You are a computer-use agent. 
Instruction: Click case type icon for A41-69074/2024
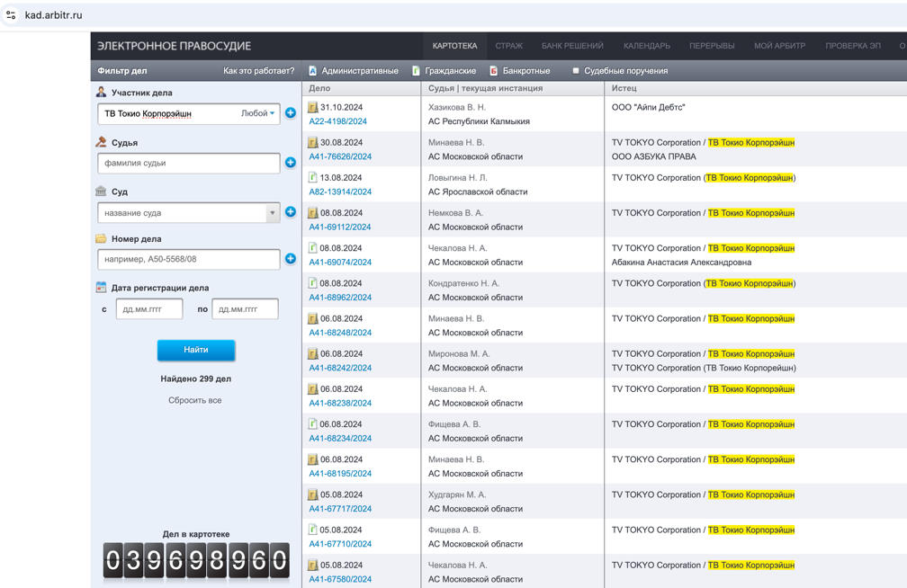pos(313,248)
